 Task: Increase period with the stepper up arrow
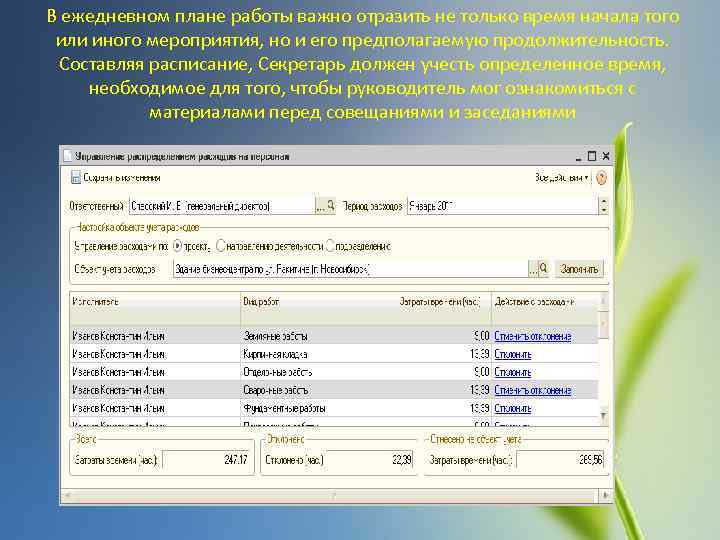[x=604, y=202]
